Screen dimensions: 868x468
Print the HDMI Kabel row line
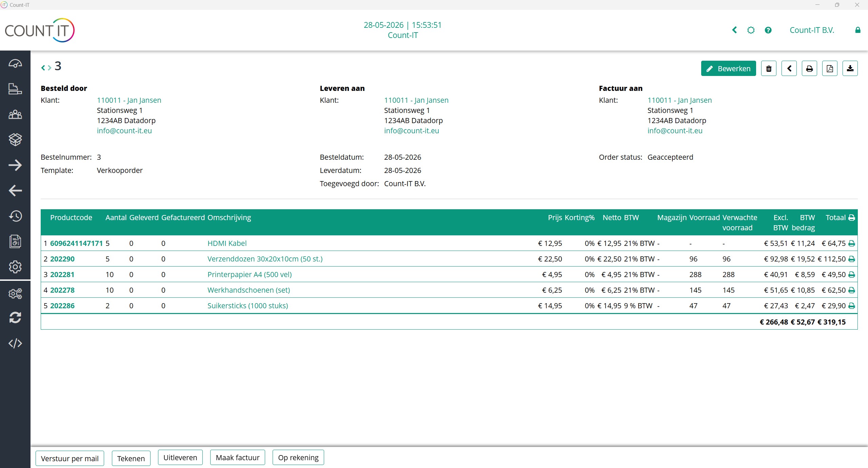click(x=851, y=243)
